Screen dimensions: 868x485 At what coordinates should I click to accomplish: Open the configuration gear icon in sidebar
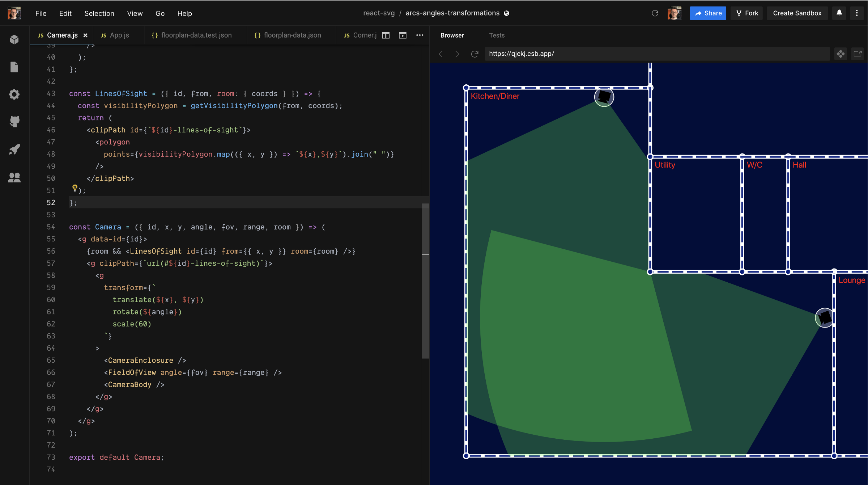(14, 94)
